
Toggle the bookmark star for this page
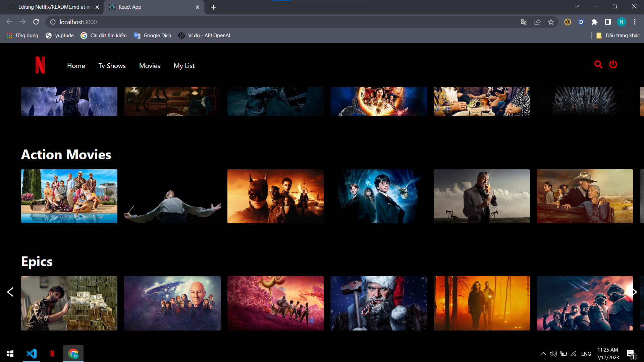click(x=550, y=22)
